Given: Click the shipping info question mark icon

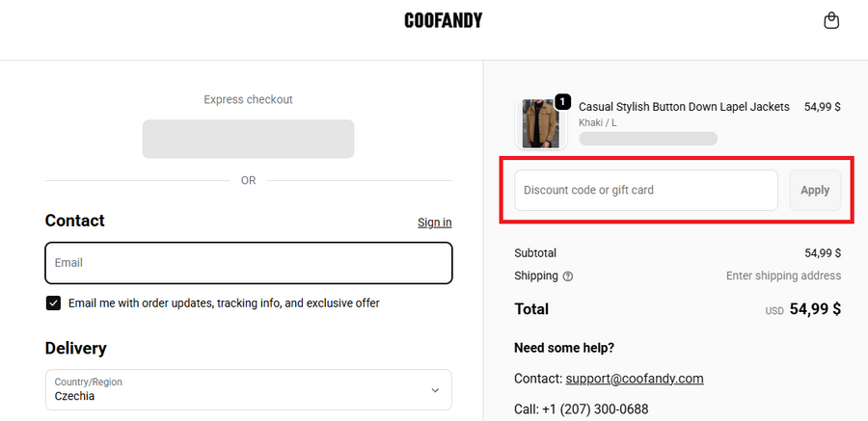Looking at the screenshot, I should [x=568, y=276].
